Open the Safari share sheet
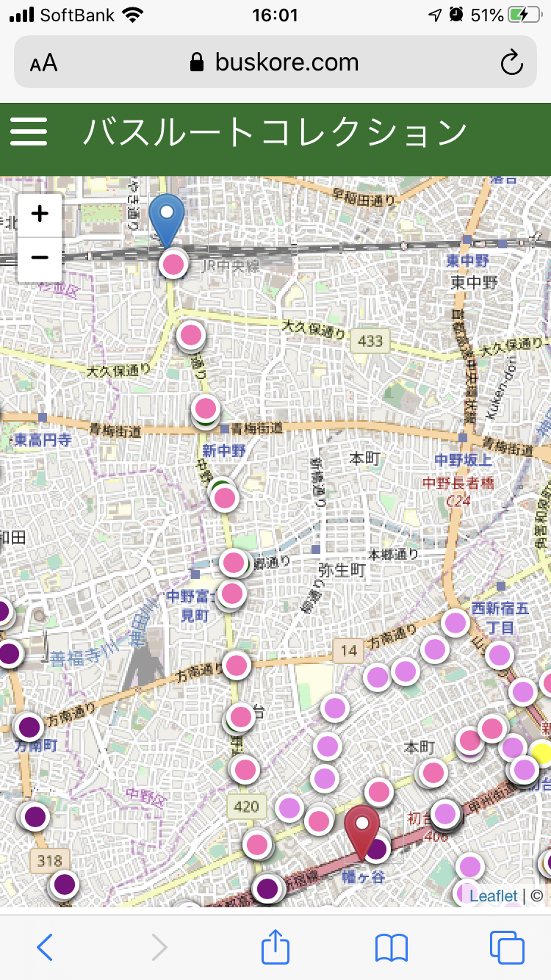 click(x=275, y=948)
